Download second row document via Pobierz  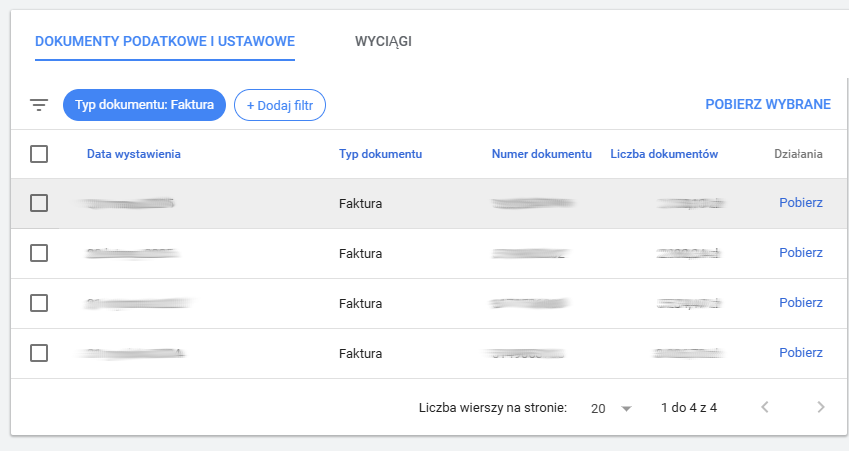point(801,252)
